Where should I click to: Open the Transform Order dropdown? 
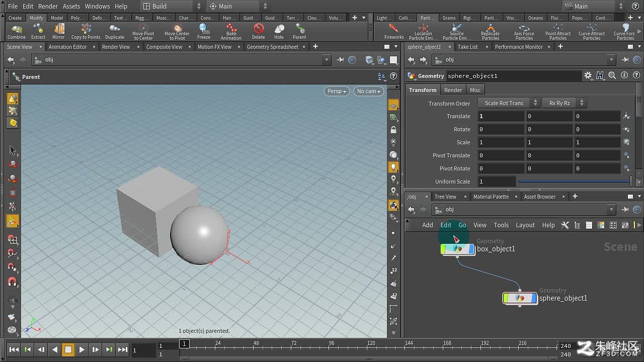coord(508,103)
